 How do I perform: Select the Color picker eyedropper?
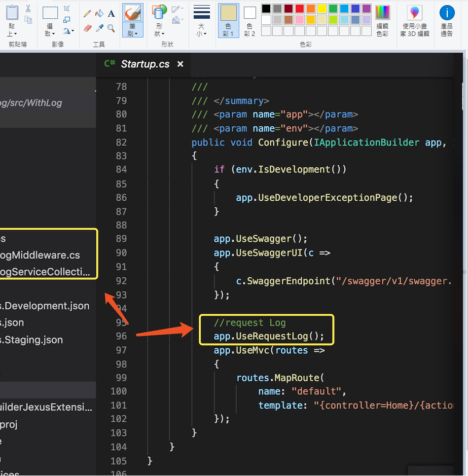(x=99, y=28)
